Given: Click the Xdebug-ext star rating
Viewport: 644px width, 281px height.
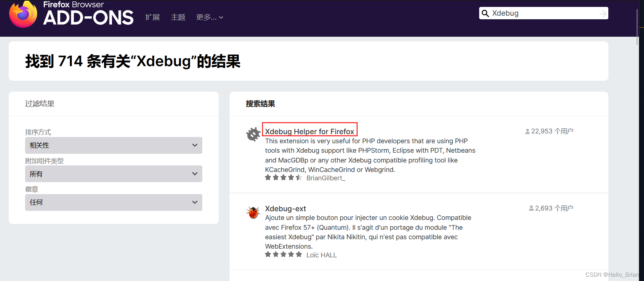Looking at the screenshot, I should pos(283,254).
